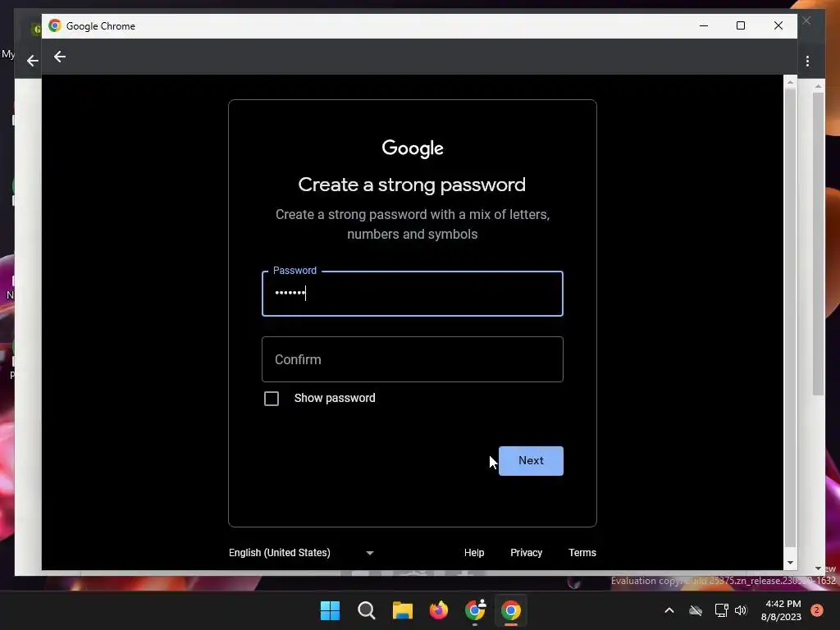Show hidden system tray icons
The image size is (840, 630).
pos(669,610)
